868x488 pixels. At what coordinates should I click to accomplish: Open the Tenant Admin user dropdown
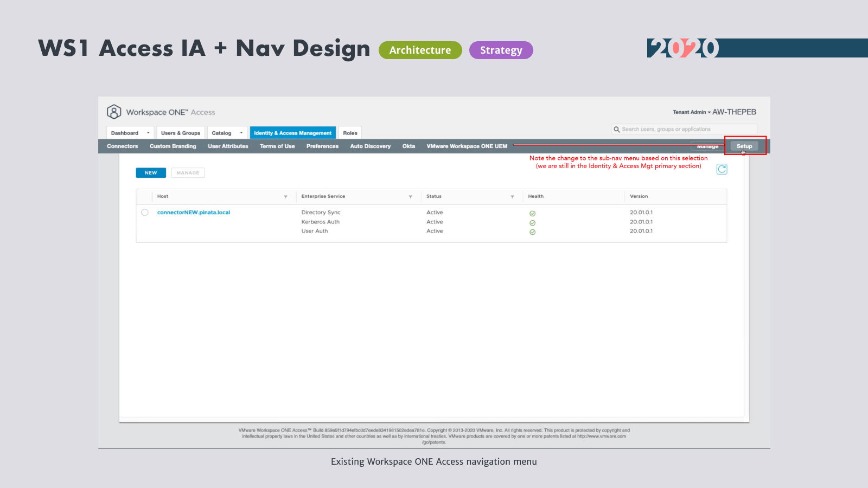tap(692, 112)
